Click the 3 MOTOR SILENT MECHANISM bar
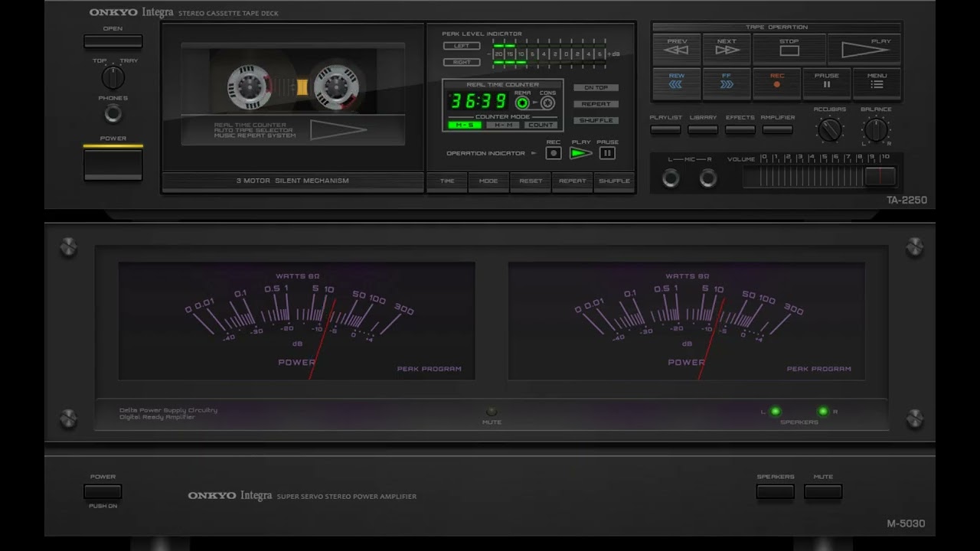This screenshot has width=980, height=551. (x=292, y=181)
